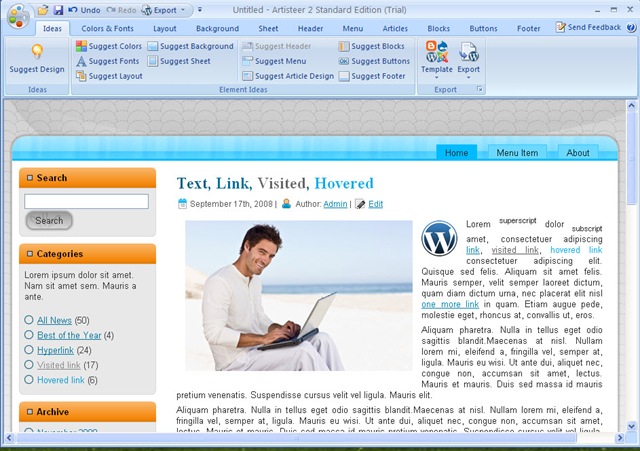Click the Redo button in quick access toolbar

tap(121, 10)
